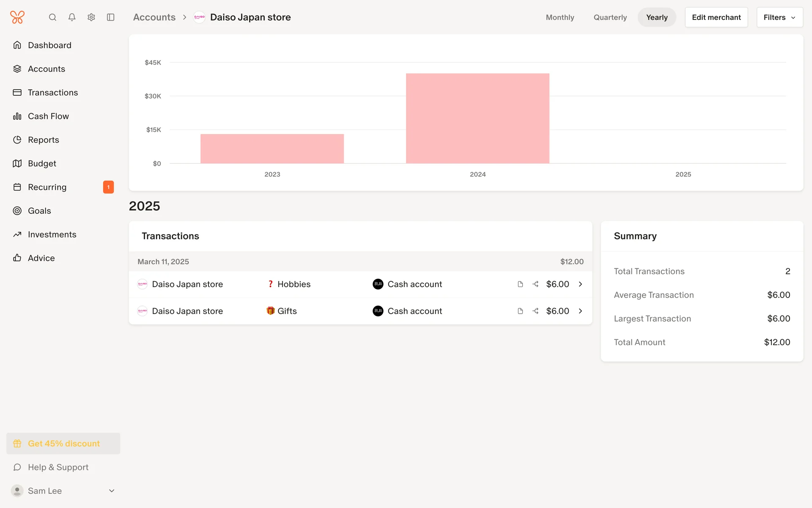This screenshot has height=508, width=812.
Task: Open the Recurring sidebar item
Action: (x=47, y=187)
